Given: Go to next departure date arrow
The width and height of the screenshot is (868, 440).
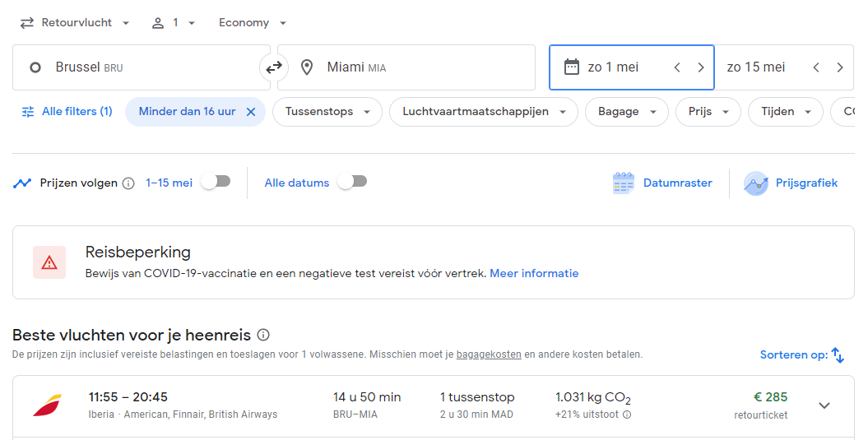Looking at the screenshot, I should [700, 67].
